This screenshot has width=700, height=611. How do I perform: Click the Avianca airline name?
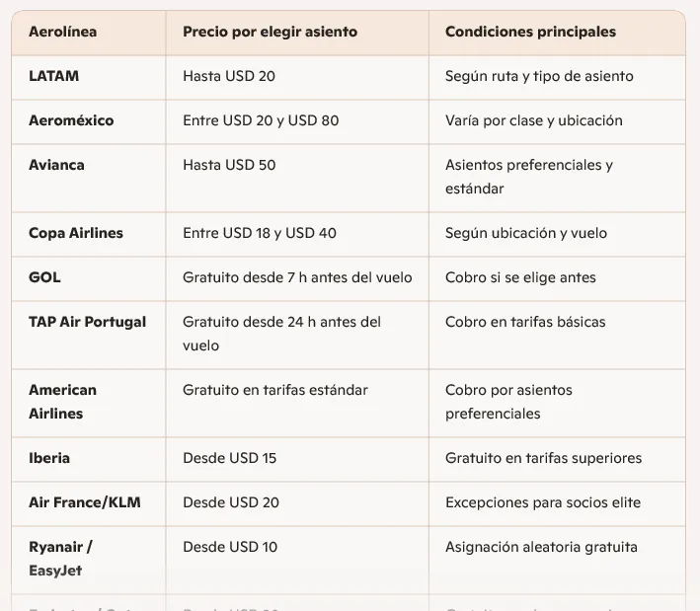click(56, 165)
